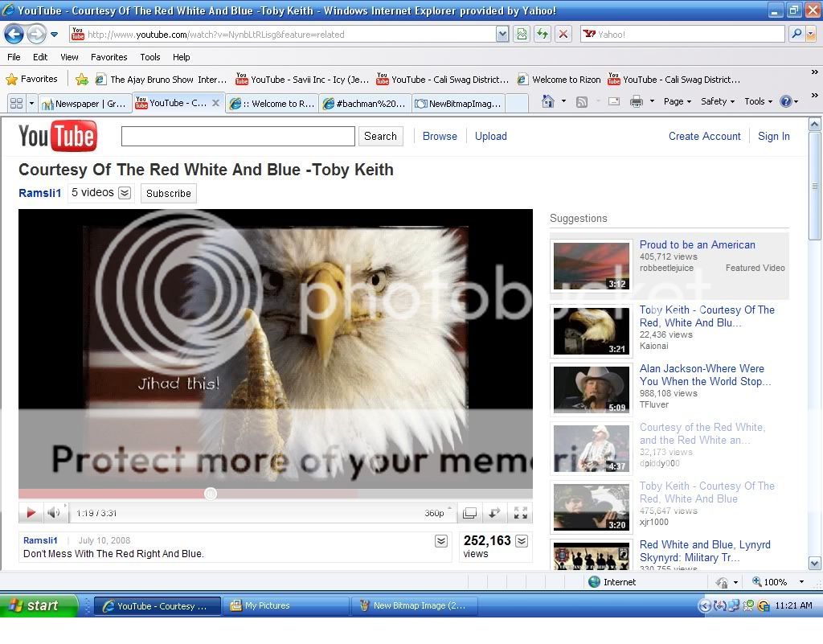
Task: Open the Proud to be an American thumbnail
Action: point(591,266)
